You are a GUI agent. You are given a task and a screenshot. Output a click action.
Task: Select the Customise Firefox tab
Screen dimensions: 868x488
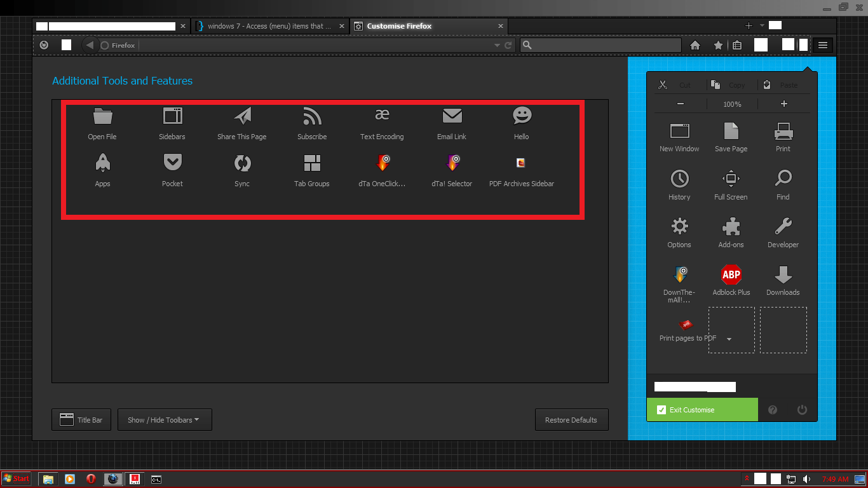coord(428,26)
